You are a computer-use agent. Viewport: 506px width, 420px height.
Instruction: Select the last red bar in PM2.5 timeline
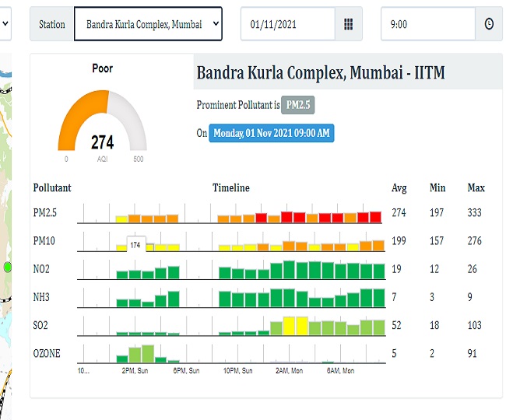(376, 217)
